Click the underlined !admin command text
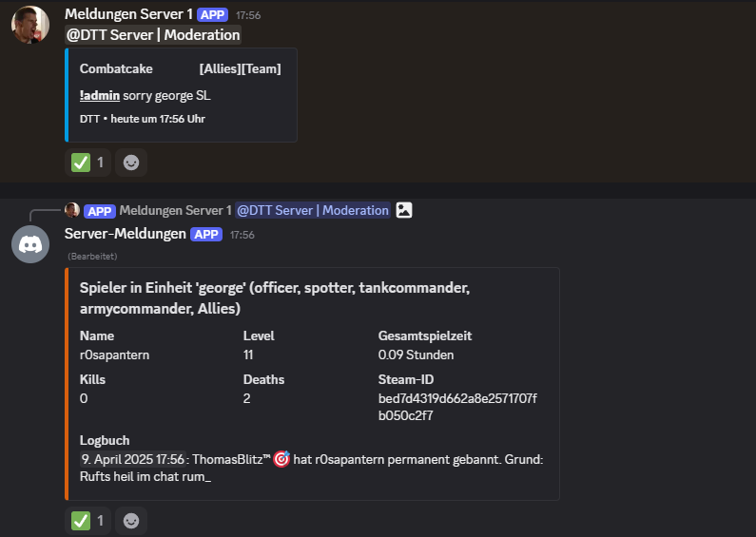 100,96
